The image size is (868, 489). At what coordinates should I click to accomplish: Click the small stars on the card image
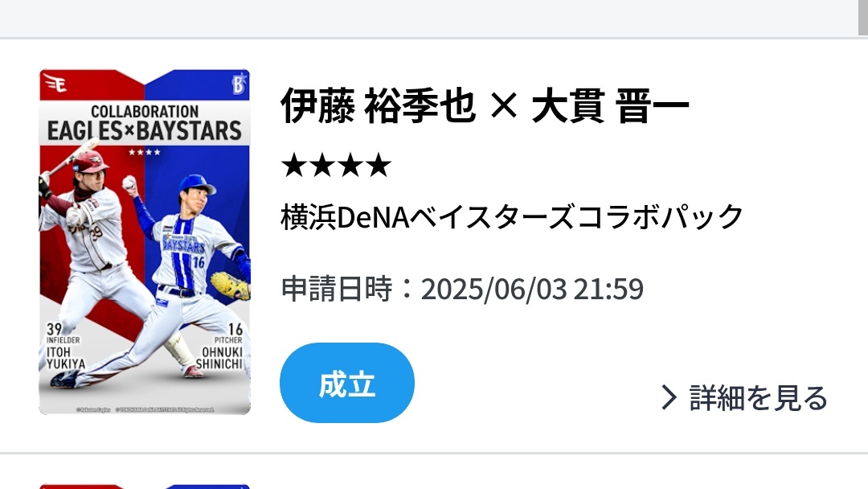[x=145, y=152]
